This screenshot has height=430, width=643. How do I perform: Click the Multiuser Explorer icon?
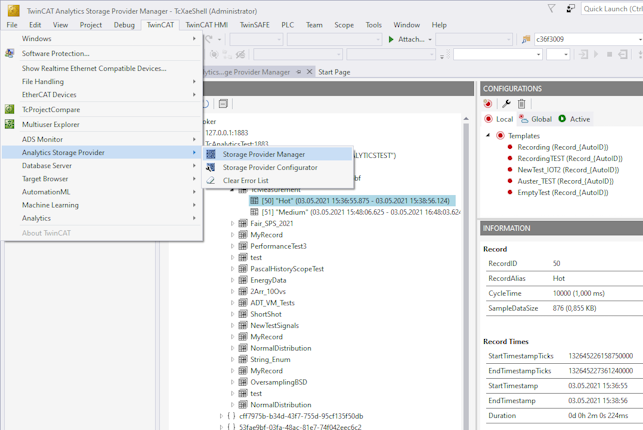[9, 124]
